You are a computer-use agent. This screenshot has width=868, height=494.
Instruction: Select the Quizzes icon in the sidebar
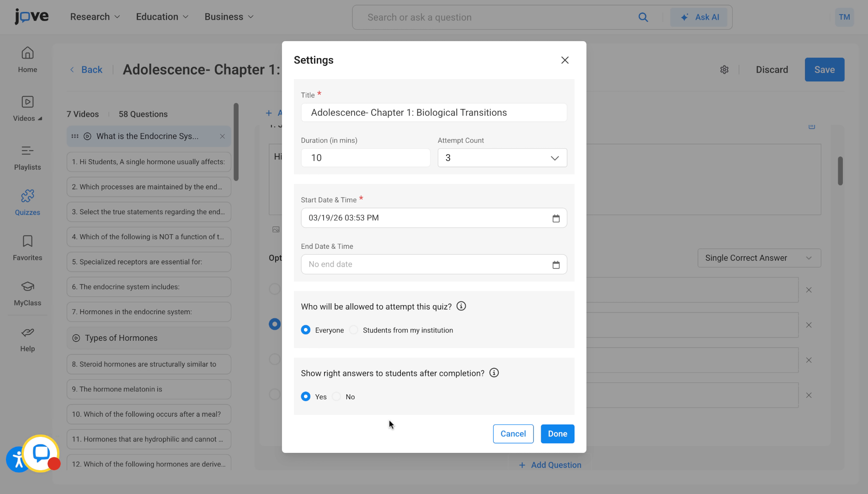click(27, 201)
